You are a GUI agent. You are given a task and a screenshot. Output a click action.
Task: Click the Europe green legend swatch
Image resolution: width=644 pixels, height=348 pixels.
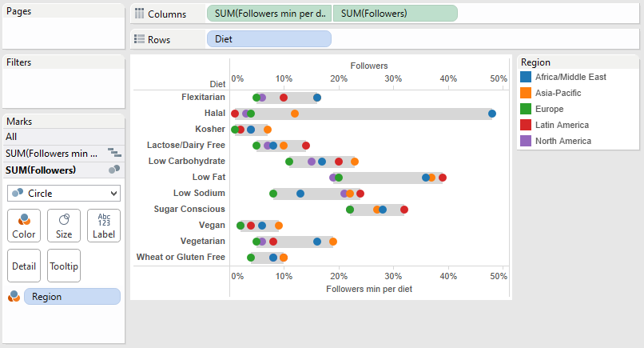click(526, 109)
